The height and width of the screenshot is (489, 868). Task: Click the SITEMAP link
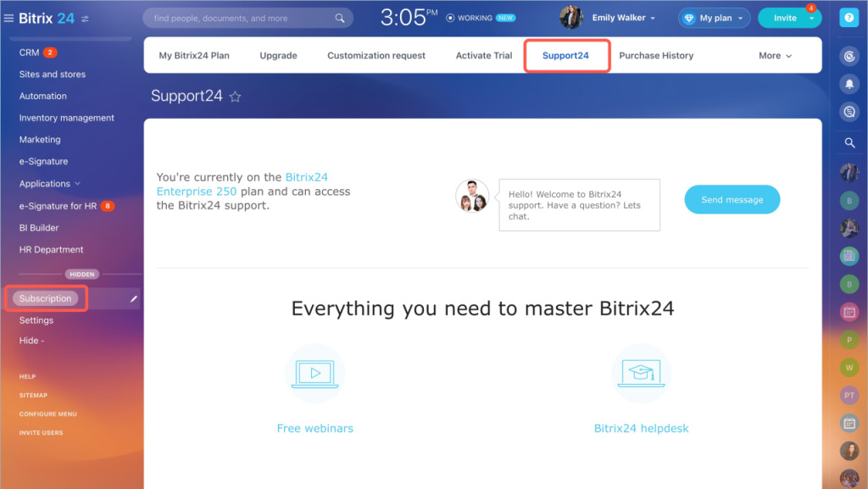(x=33, y=396)
